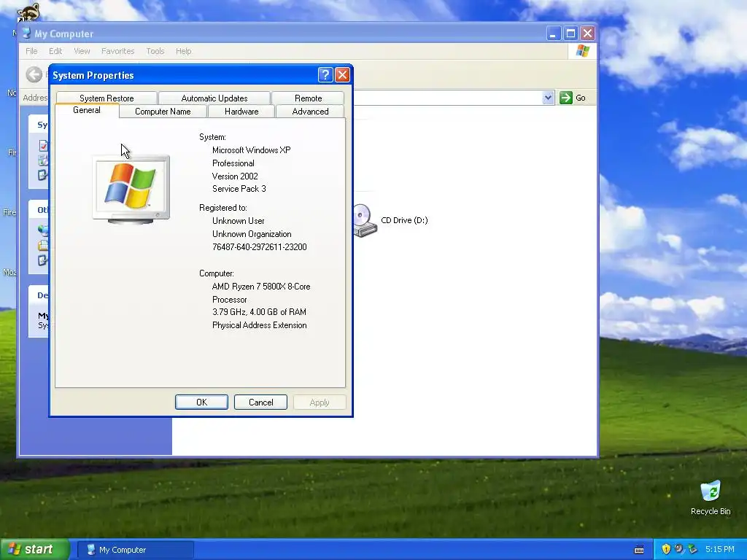Open the Start menu
Screen dimensions: 747x560
[35, 550]
